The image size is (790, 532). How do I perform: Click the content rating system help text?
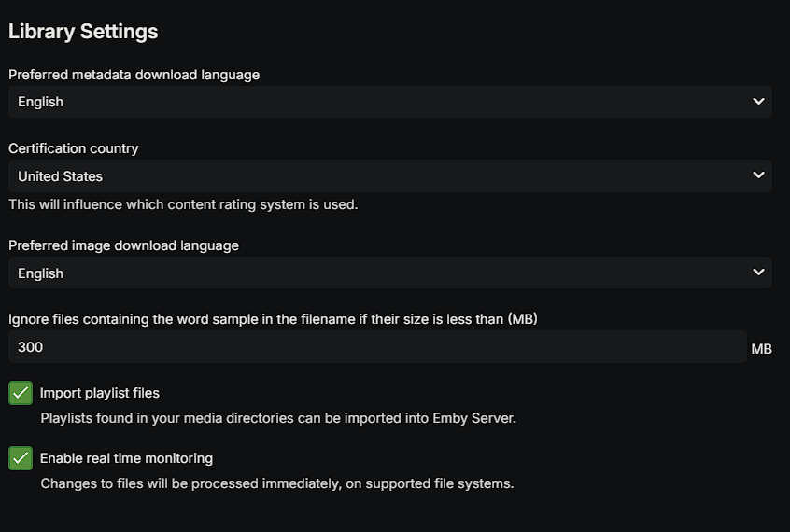183,204
